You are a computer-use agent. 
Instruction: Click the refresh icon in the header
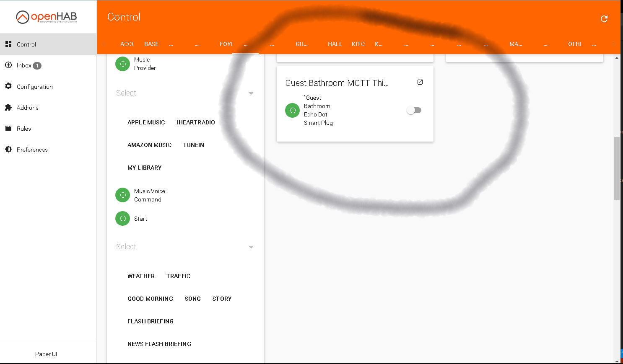604,19
